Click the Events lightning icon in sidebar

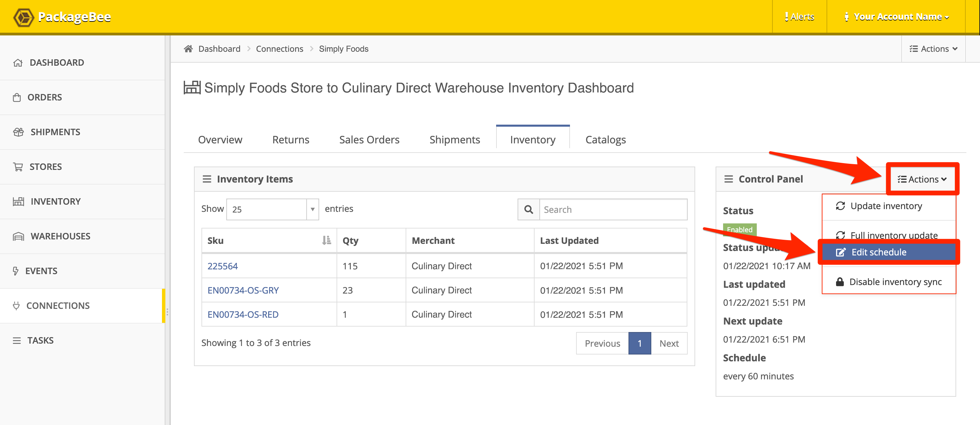click(16, 271)
